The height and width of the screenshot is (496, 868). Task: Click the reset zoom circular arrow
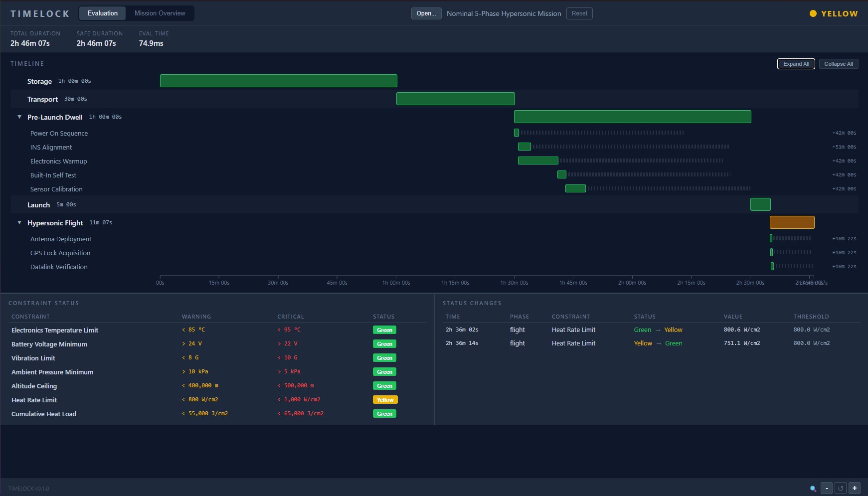841,488
